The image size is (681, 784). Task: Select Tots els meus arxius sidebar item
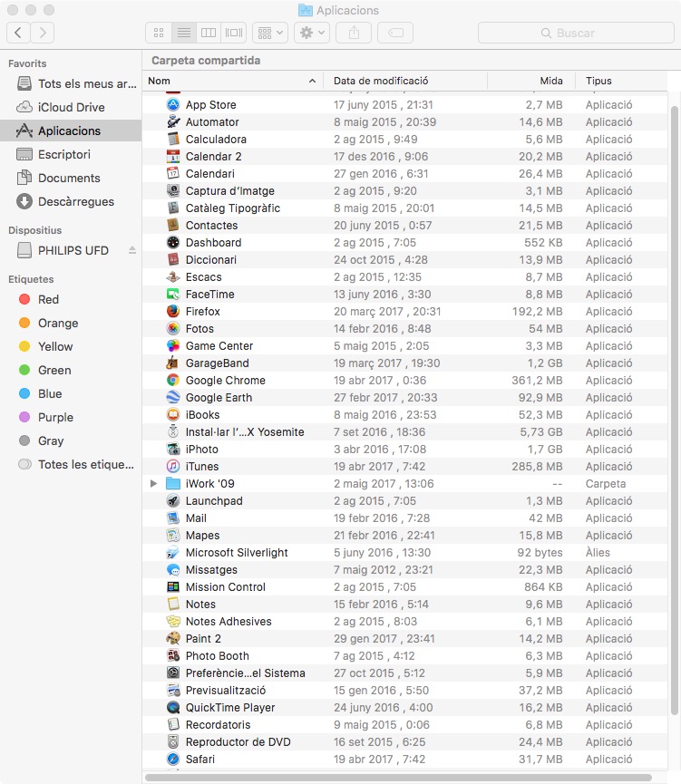tap(71, 83)
